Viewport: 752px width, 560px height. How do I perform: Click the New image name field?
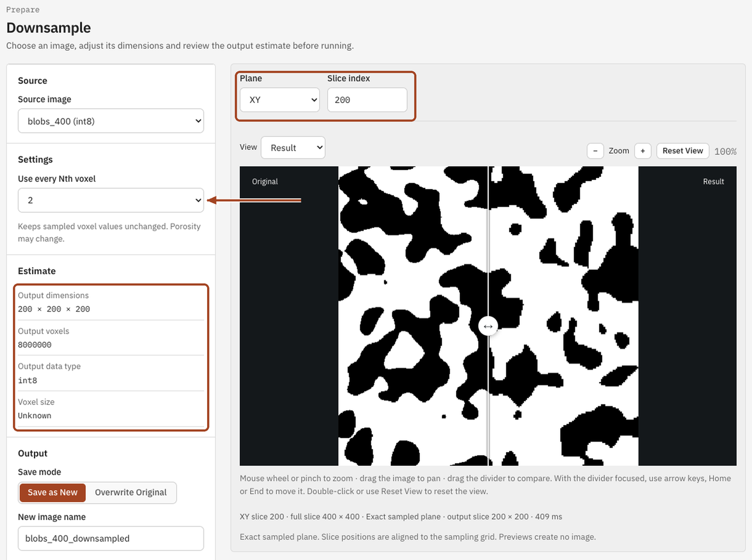pos(111,538)
